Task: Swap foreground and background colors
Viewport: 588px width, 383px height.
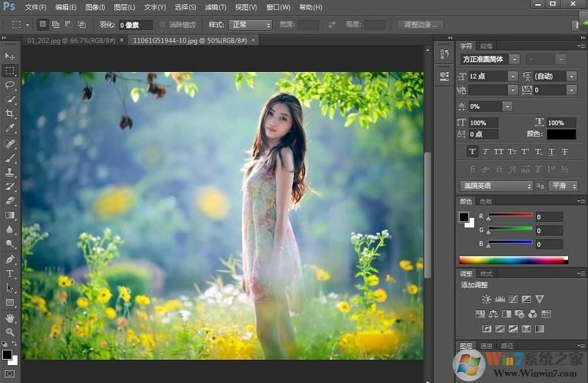Action: (x=14, y=343)
